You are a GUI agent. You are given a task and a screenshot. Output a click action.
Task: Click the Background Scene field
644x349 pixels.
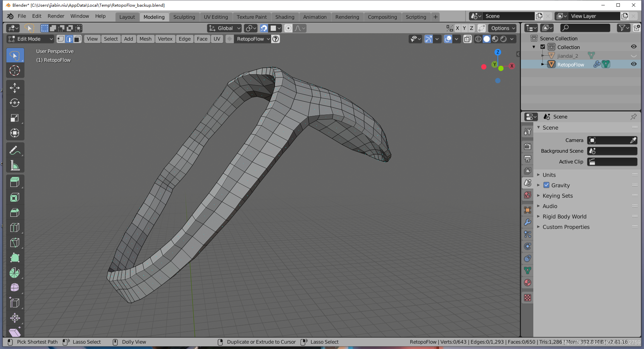612,151
